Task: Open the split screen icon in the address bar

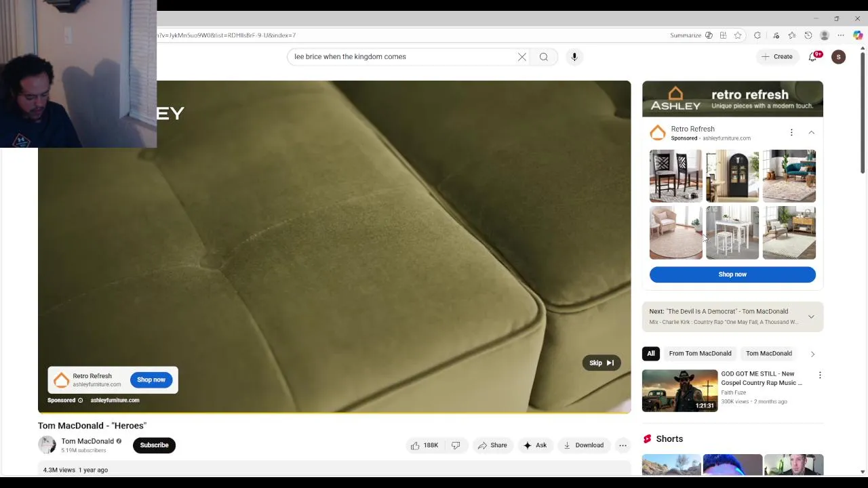Action: tap(723, 35)
